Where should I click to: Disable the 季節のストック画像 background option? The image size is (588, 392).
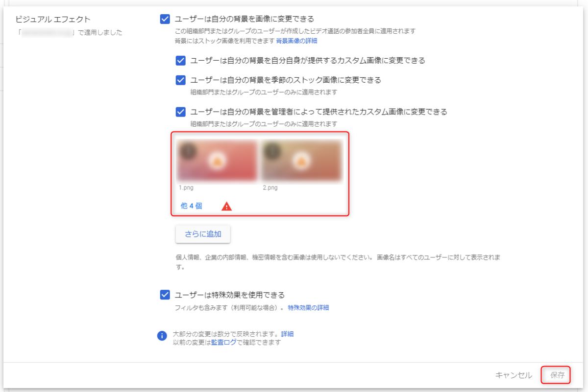click(181, 80)
